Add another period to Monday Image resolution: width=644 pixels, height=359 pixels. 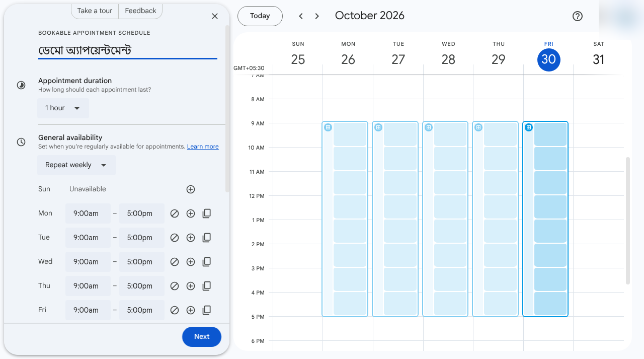pos(191,213)
